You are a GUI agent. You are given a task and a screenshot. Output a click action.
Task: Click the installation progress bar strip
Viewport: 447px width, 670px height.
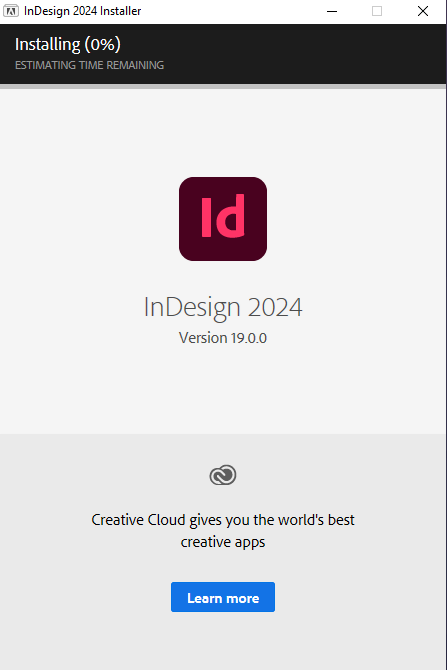click(223, 86)
